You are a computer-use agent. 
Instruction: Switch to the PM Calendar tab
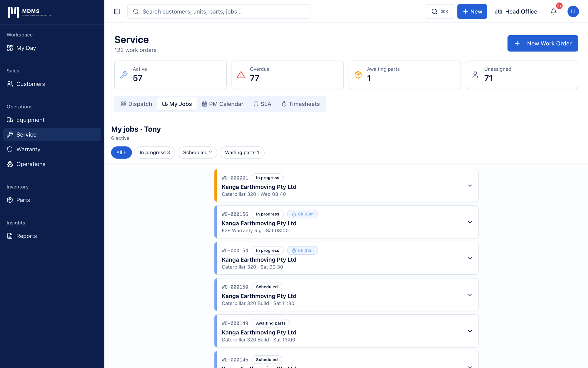click(x=223, y=104)
